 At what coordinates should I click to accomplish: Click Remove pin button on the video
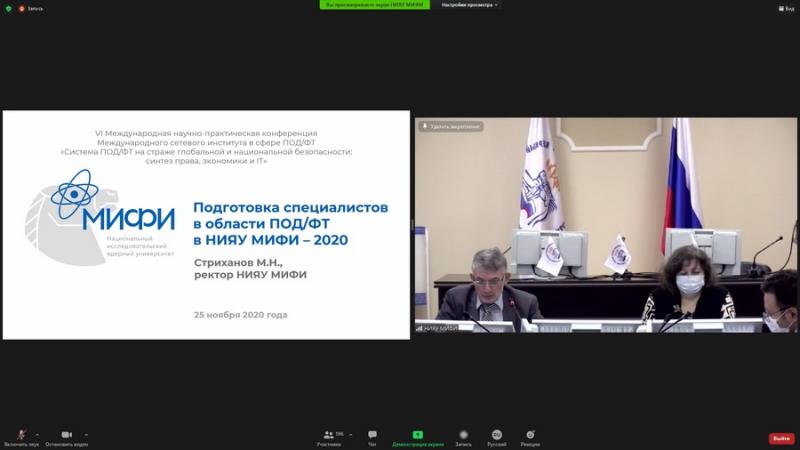point(451,127)
